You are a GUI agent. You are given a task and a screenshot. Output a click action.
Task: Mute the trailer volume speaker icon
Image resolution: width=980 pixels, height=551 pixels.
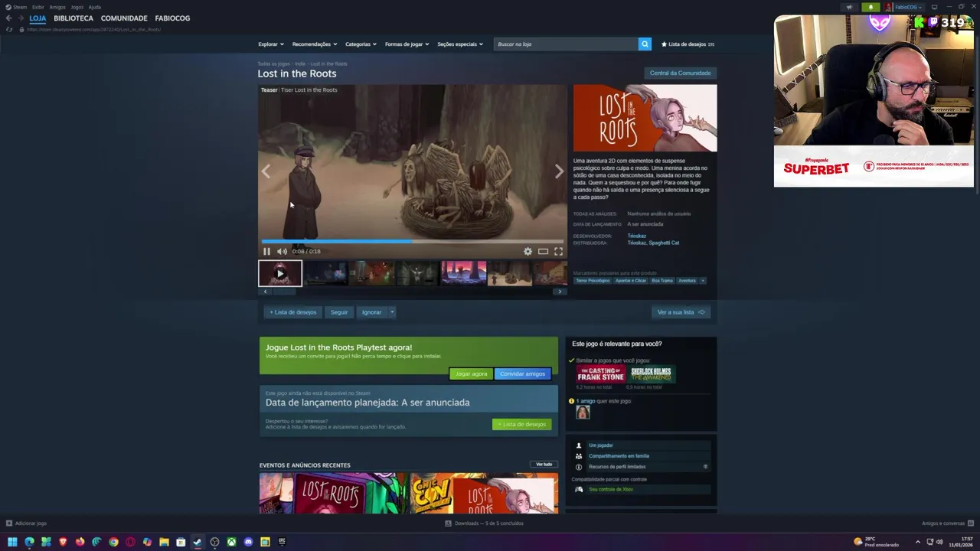282,251
